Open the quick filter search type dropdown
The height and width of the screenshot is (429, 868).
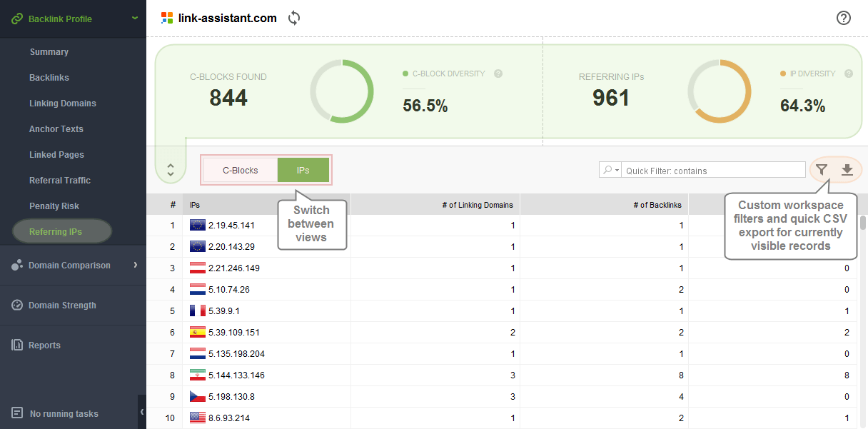click(x=610, y=171)
